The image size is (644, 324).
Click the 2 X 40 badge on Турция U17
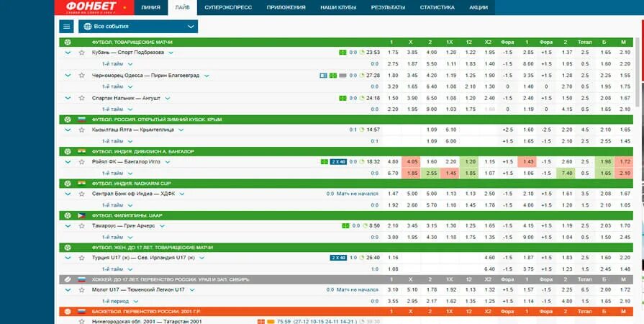click(x=338, y=258)
